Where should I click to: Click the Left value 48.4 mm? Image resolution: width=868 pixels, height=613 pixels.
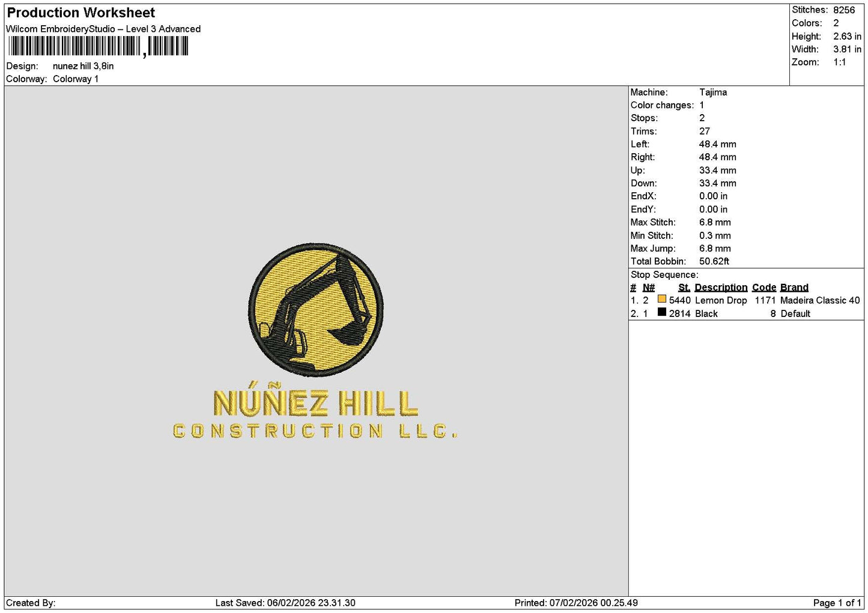coord(718,145)
